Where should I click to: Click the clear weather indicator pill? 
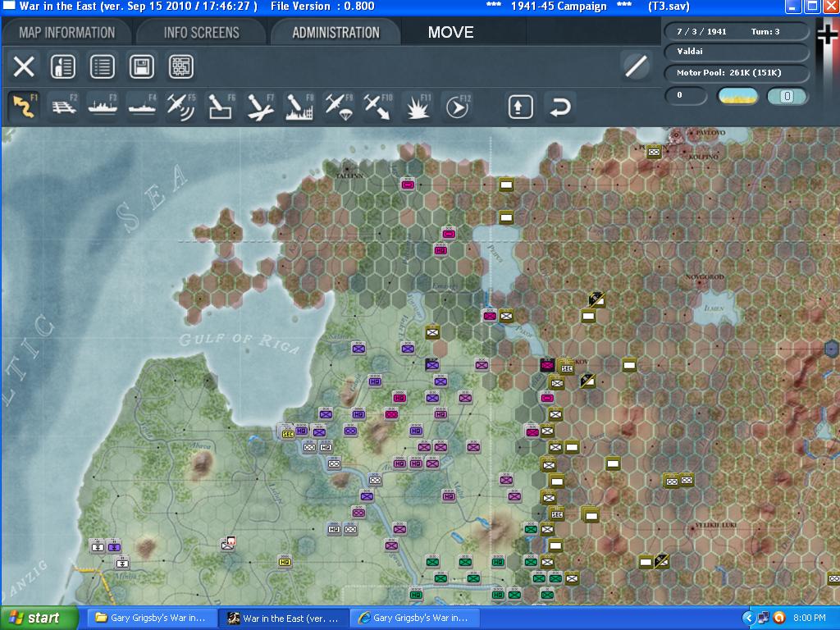point(737,96)
